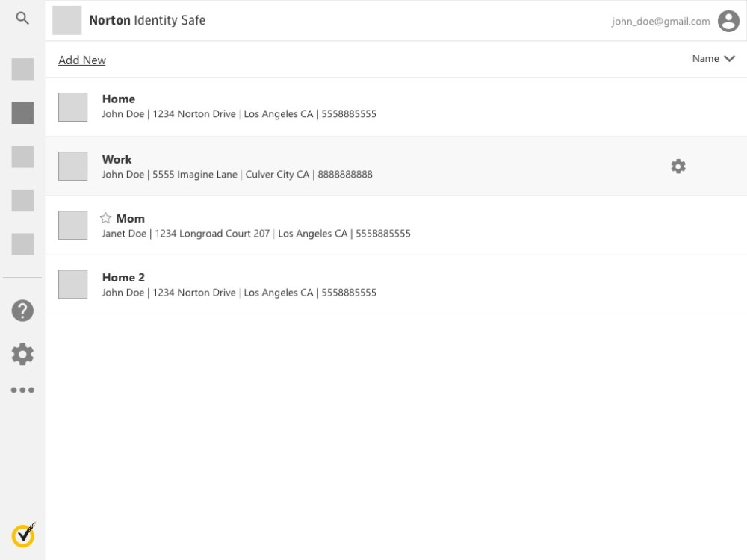The width and height of the screenshot is (747, 560).
Task: Click the three-dot more options icon
Action: [22, 390]
